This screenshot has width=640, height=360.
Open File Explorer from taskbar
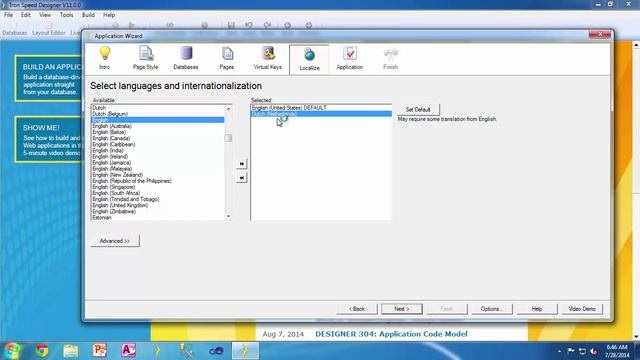tap(71, 351)
